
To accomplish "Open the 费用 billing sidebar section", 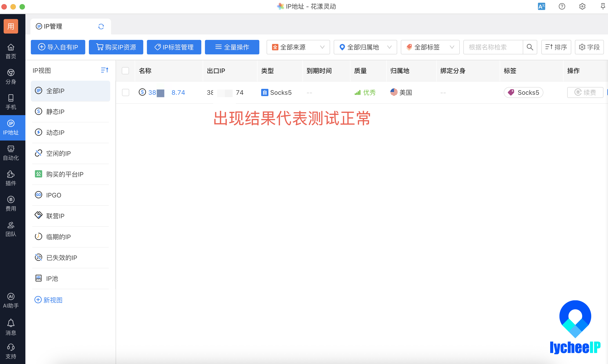I will pos(11,204).
